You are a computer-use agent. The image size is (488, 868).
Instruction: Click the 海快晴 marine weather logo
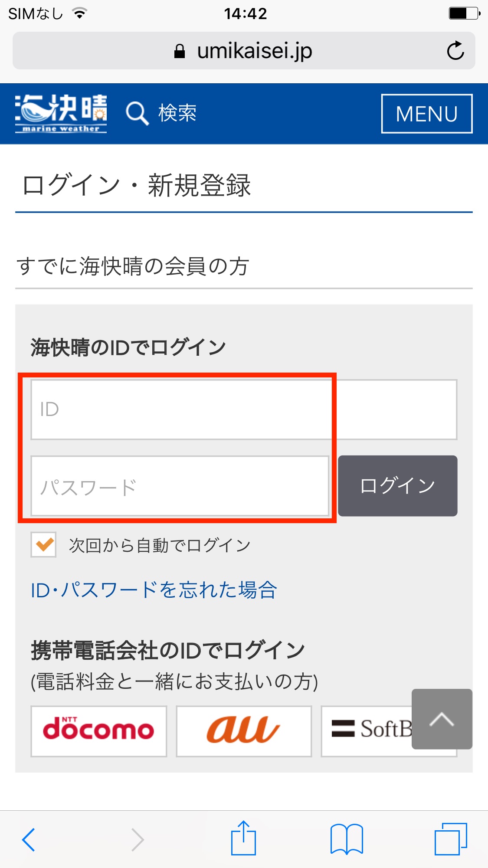(61, 113)
